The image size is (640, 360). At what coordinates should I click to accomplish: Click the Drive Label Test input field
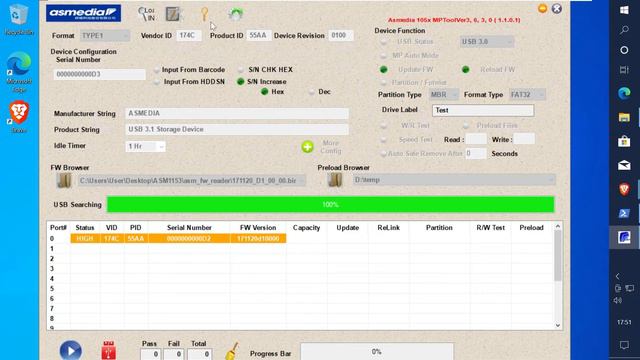pyautogui.click(x=483, y=110)
